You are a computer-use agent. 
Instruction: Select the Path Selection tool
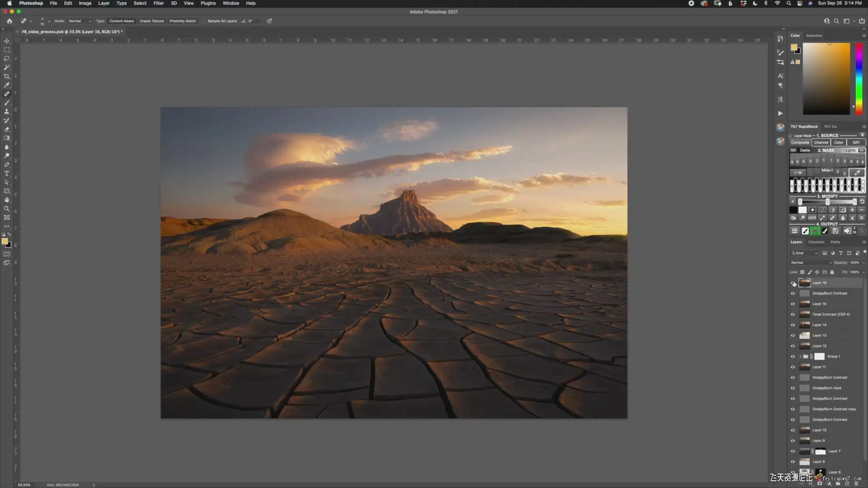pos(7,182)
